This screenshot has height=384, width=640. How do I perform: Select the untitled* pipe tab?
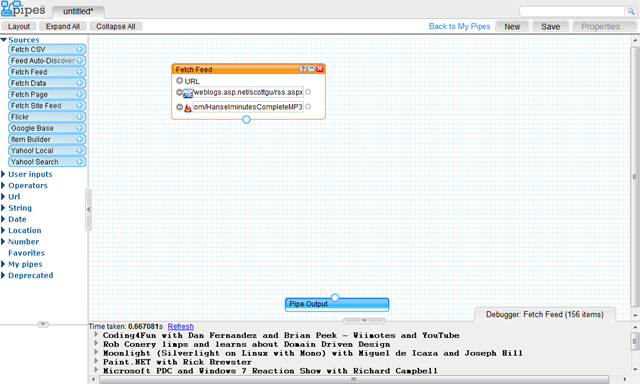tap(78, 11)
